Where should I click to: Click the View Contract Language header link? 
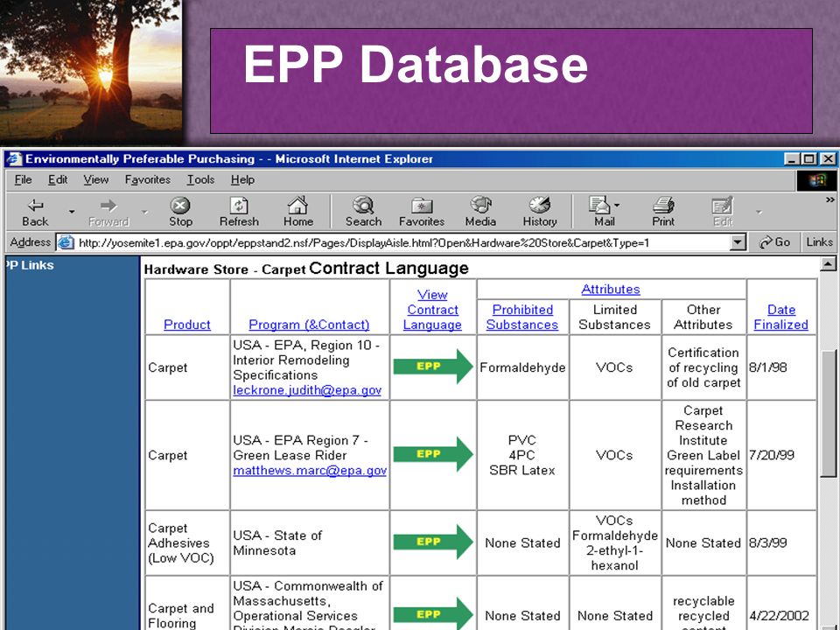pyautogui.click(x=432, y=310)
